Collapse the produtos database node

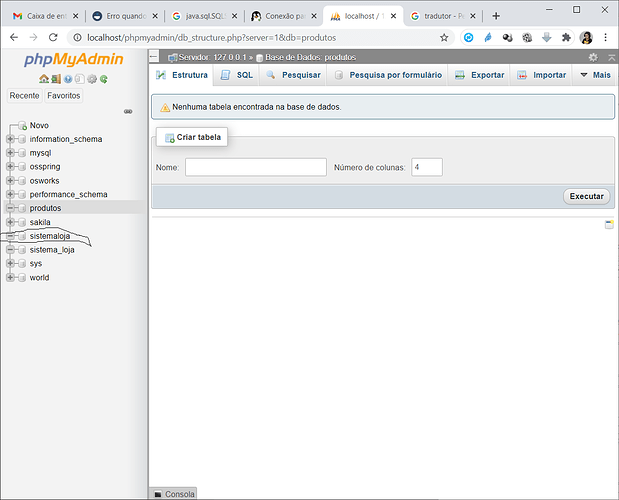(10, 208)
